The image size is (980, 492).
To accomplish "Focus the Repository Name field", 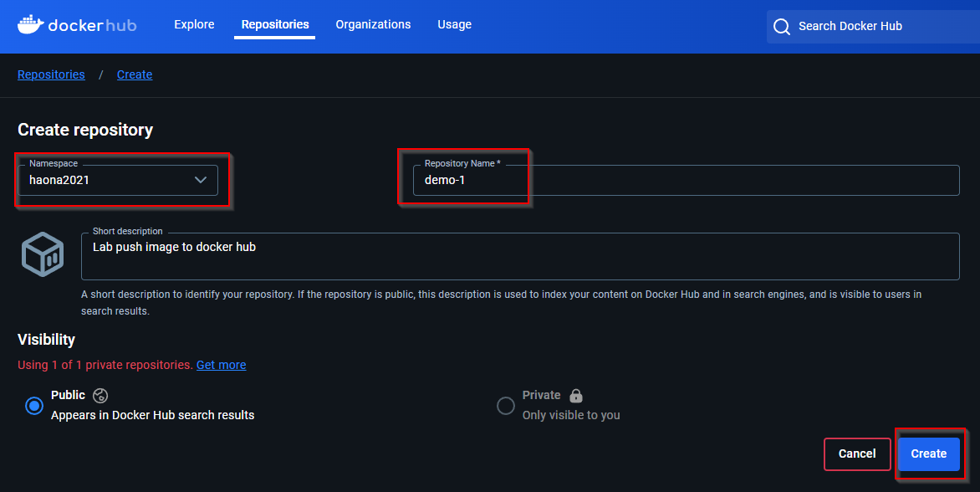I will coord(687,180).
